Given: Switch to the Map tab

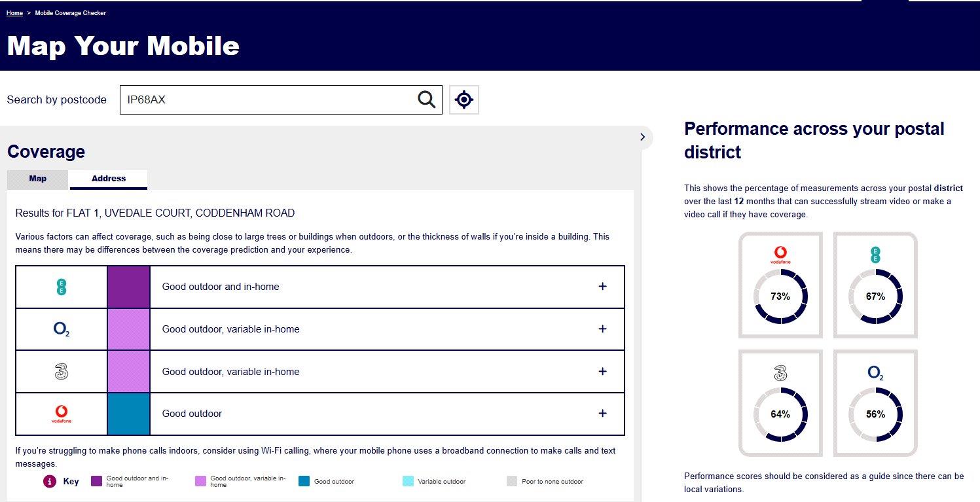Looking at the screenshot, I should pyautogui.click(x=38, y=179).
